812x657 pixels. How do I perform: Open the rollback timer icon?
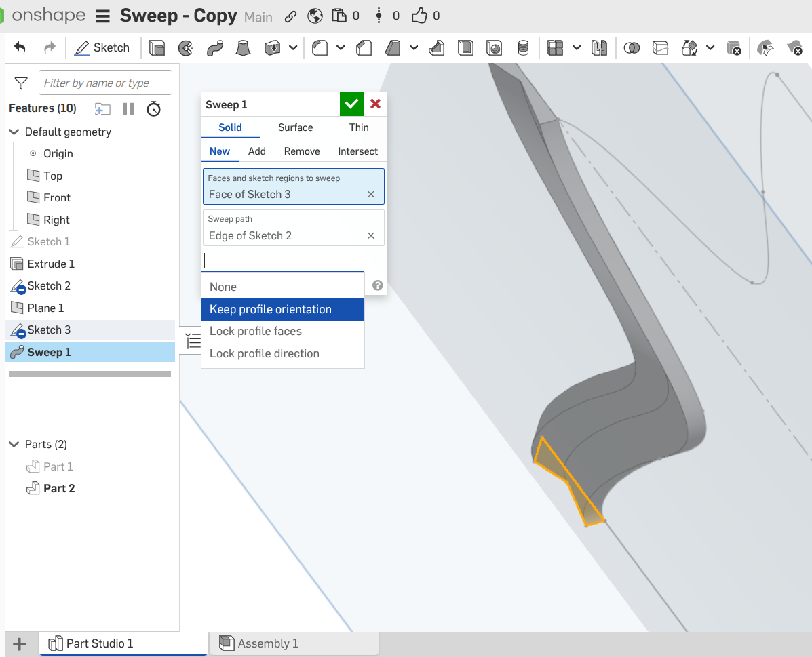click(154, 108)
